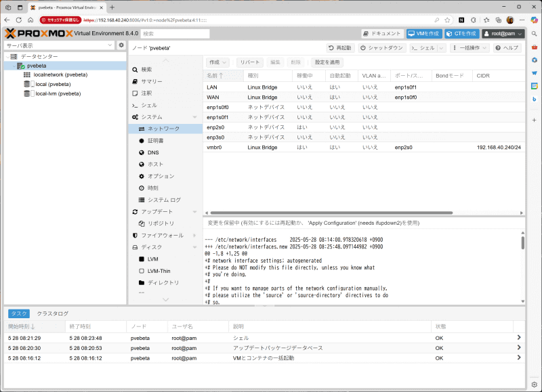Click the network grid horizontal scrollbar
The width and height of the screenshot is (542, 392).
click(331, 213)
